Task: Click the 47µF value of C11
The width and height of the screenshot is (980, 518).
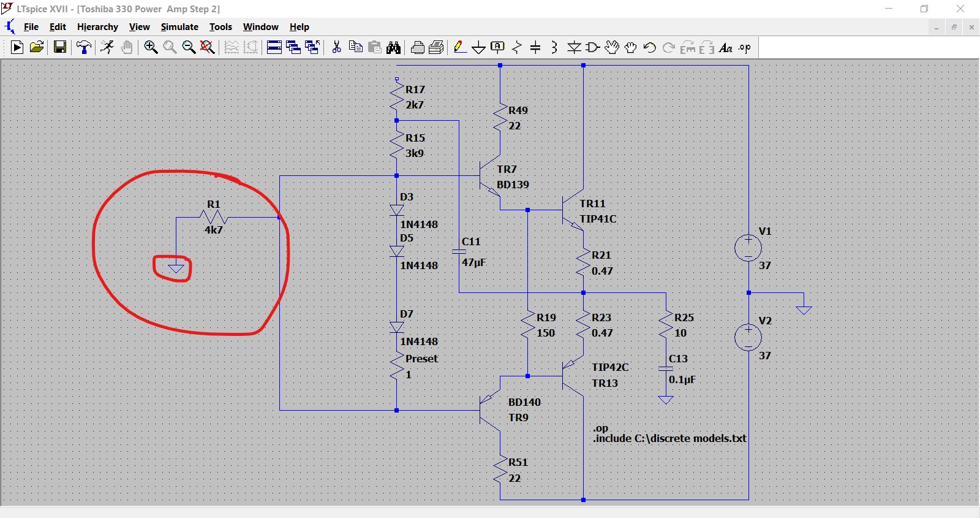Action: pos(473,262)
